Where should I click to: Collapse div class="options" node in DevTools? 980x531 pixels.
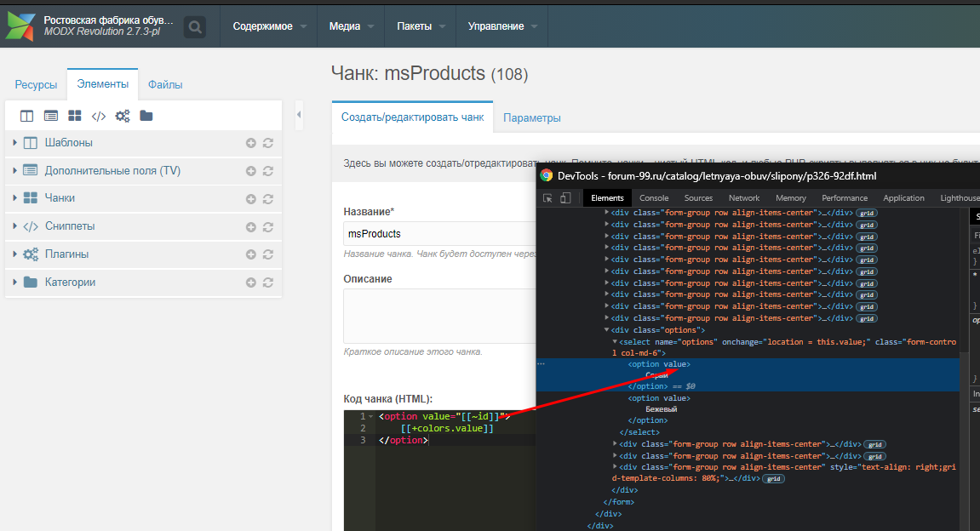606,330
